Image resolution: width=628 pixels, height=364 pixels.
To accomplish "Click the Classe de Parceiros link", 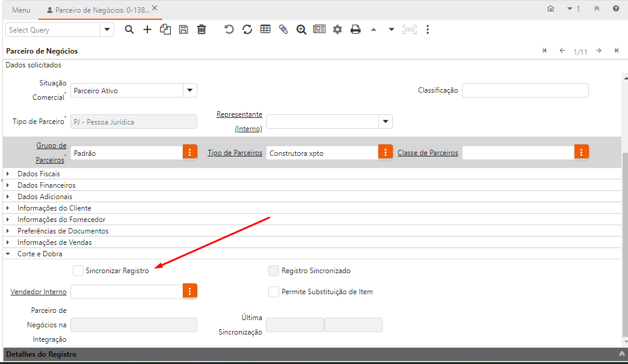I will 428,153.
